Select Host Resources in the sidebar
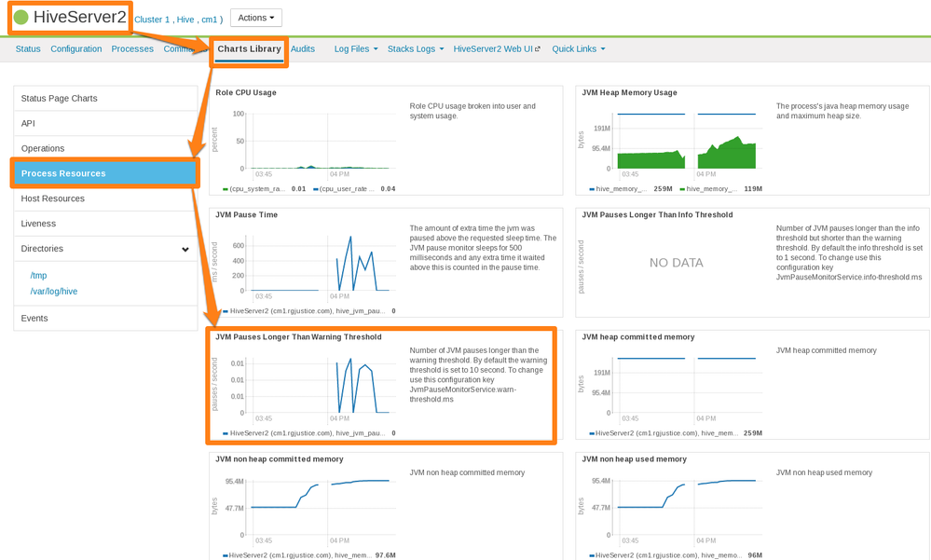 point(105,198)
